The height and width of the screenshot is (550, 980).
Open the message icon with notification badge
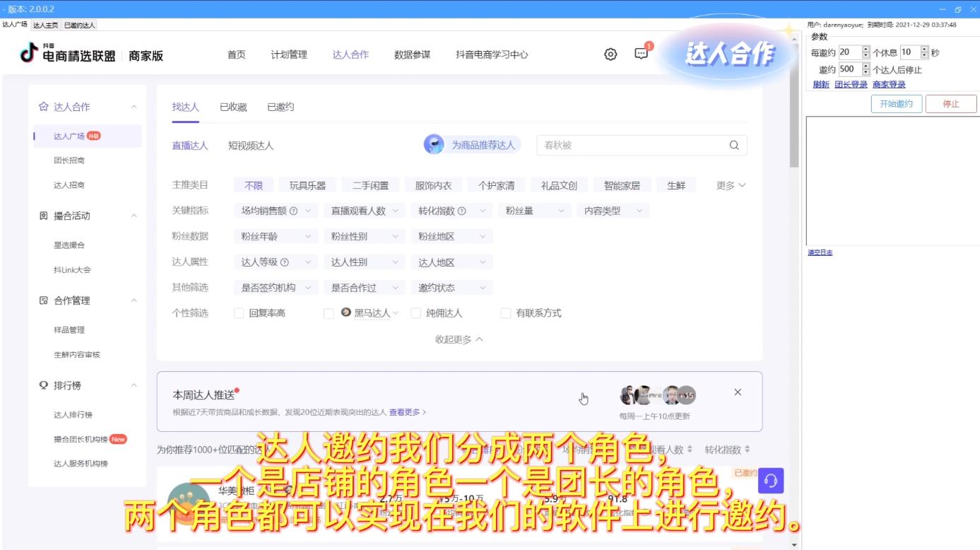point(639,54)
